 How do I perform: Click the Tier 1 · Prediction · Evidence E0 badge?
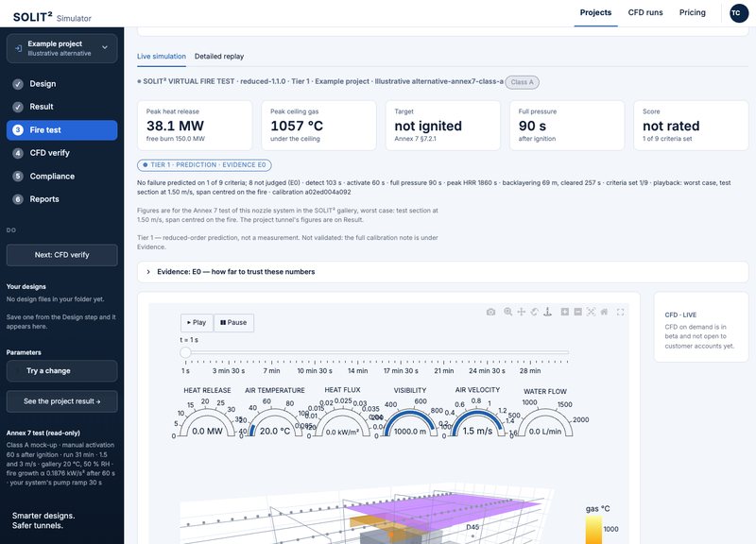pos(204,165)
